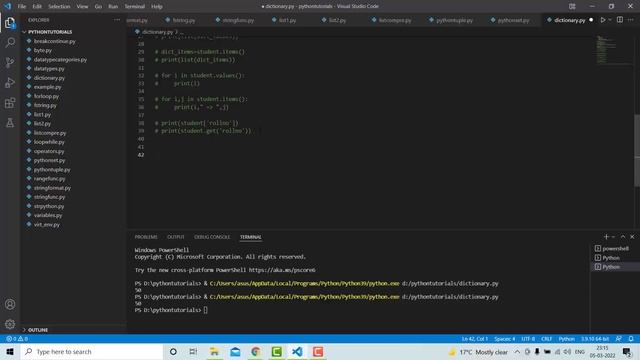Open loopwhile.py in Explorer
The height and width of the screenshot is (360, 640).
click(x=49, y=142)
